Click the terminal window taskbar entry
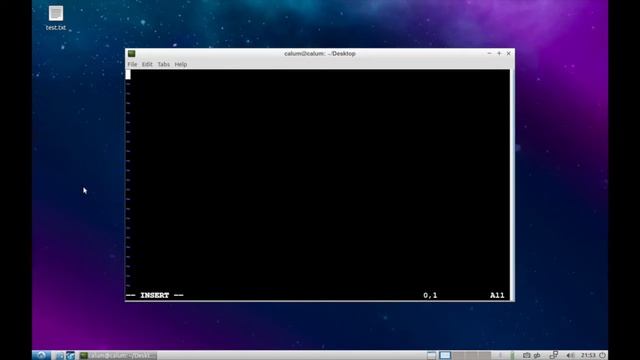Screen dimensions: 640x360 (118, 356)
